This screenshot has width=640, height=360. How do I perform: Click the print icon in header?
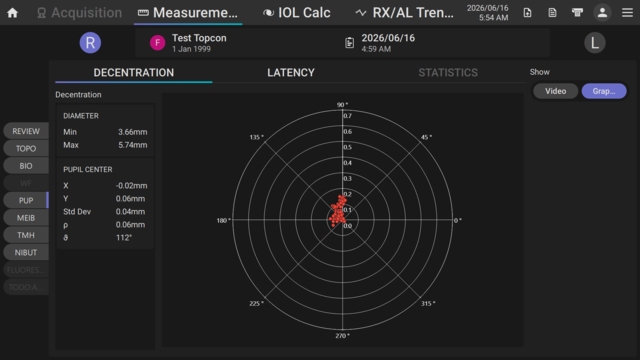(577, 13)
